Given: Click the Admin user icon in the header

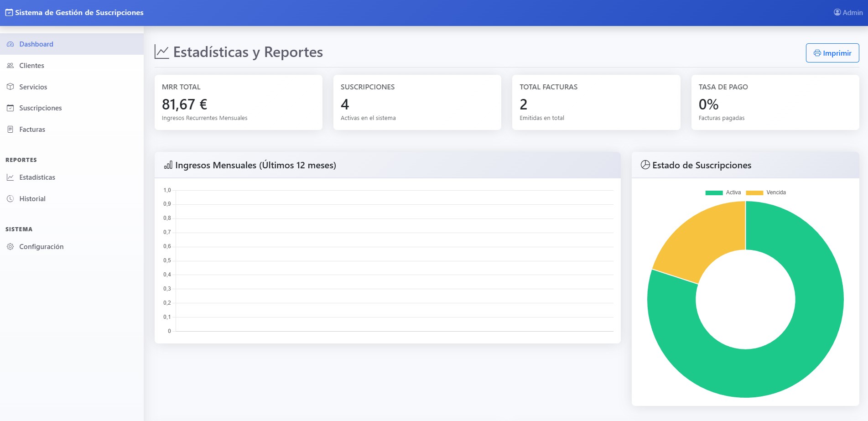Looking at the screenshot, I should tap(837, 12).
